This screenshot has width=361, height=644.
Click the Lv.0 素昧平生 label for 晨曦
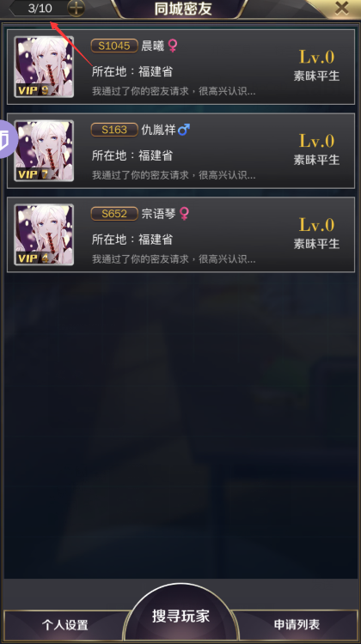(x=316, y=65)
